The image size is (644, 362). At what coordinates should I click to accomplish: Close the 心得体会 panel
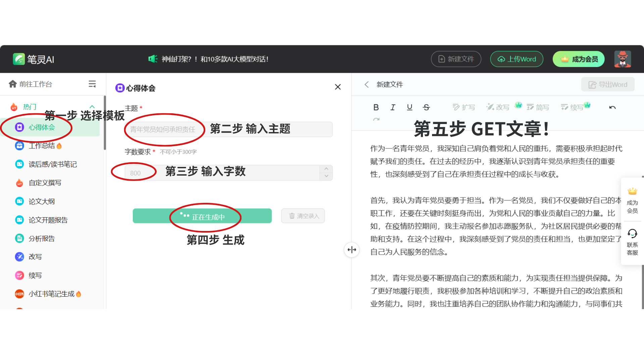click(338, 87)
